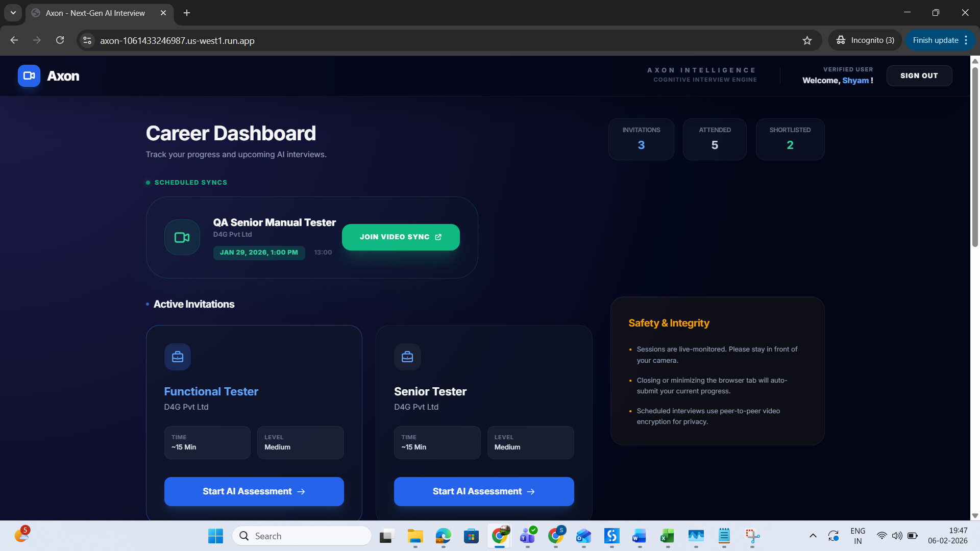This screenshot has width=980, height=551.
Task: Open a new browser tab
Action: coord(187,13)
